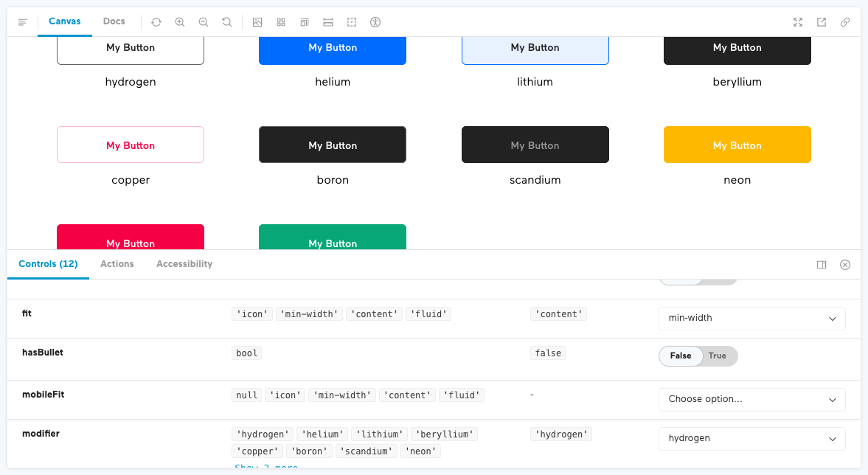
Task: Switch to the Docs tab
Action: tap(114, 22)
